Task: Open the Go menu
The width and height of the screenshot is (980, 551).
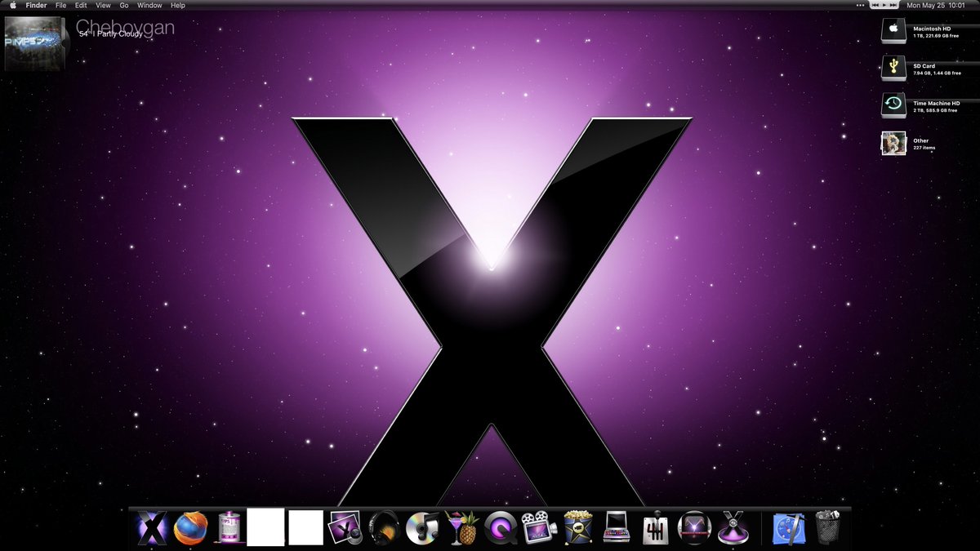Action: tap(124, 5)
